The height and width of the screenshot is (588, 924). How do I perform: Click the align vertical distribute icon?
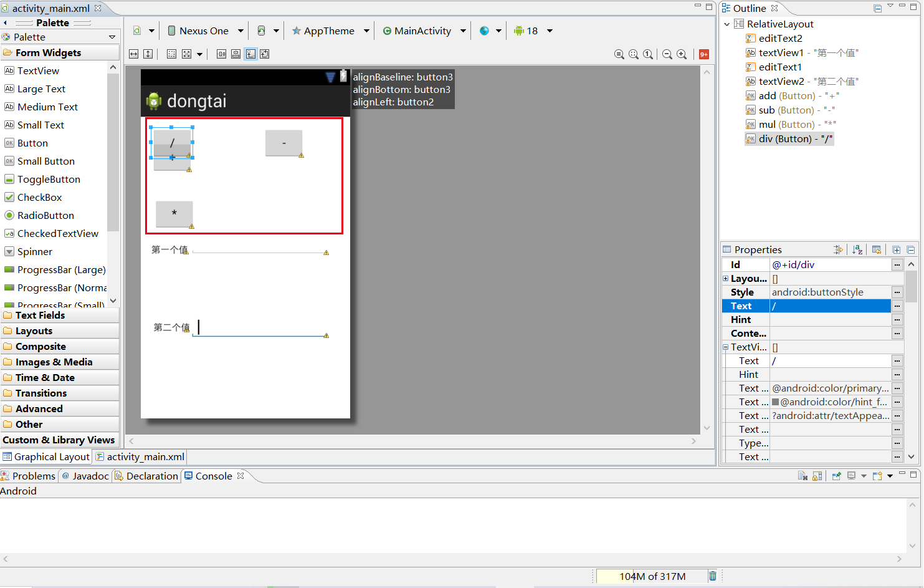(x=236, y=54)
